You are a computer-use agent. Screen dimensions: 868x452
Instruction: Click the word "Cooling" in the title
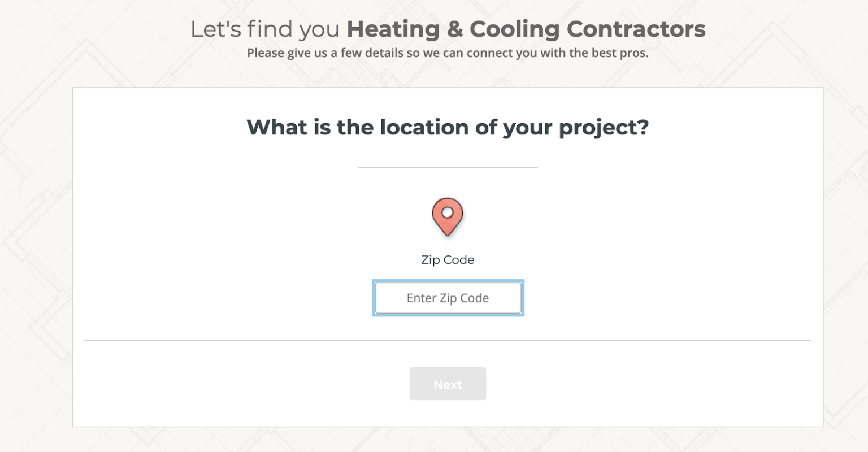click(514, 29)
